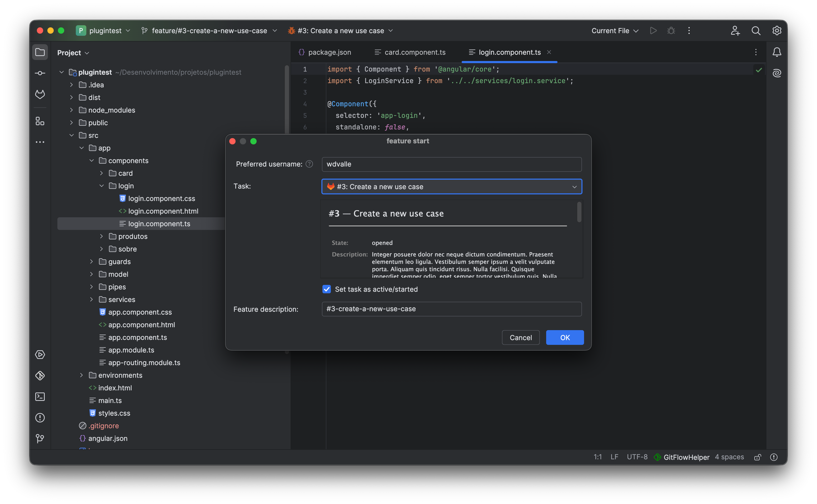Image resolution: width=817 pixels, height=504 pixels.
Task: Toggle Set task as active/started checkbox
Action: click(326, 289)
